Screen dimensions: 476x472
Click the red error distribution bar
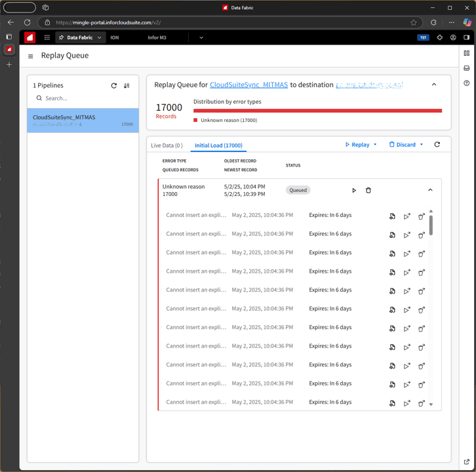click(317, 111)
